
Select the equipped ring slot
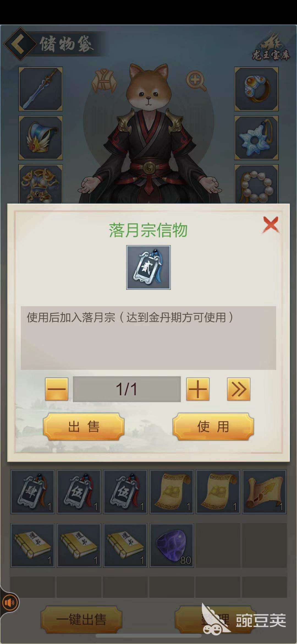(x=256, y=89)
